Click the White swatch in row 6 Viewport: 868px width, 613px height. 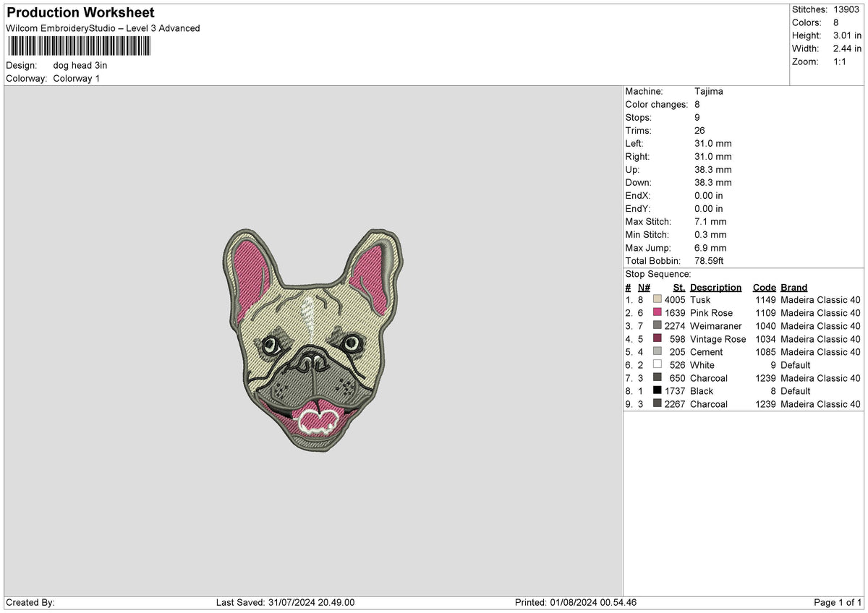pyautogui.click(x=657, y=365)
